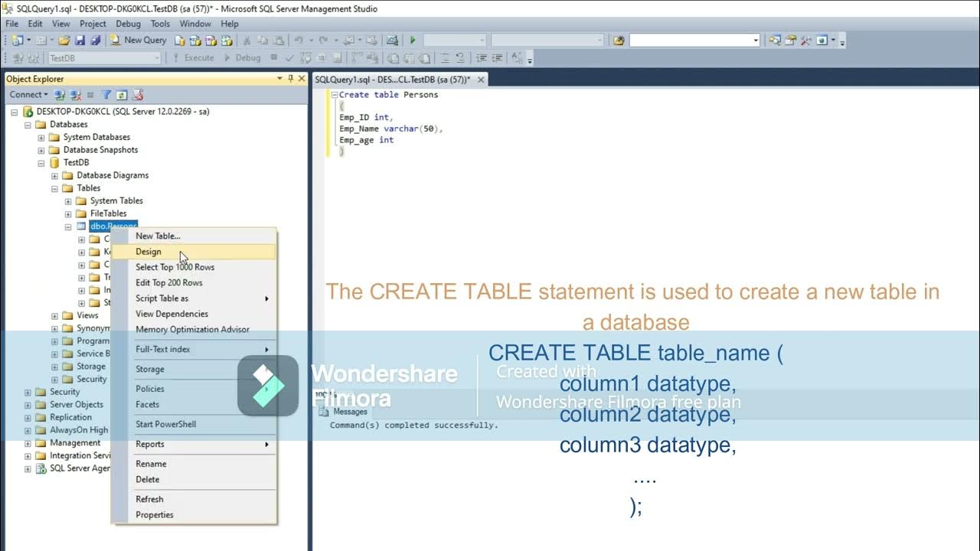Select the Messages tab in results pane
This screenshot has width=980, height=551.
tap(345, 412)
